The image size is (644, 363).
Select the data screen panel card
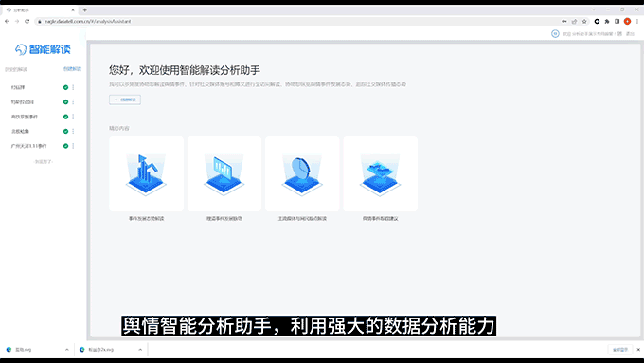224,173
